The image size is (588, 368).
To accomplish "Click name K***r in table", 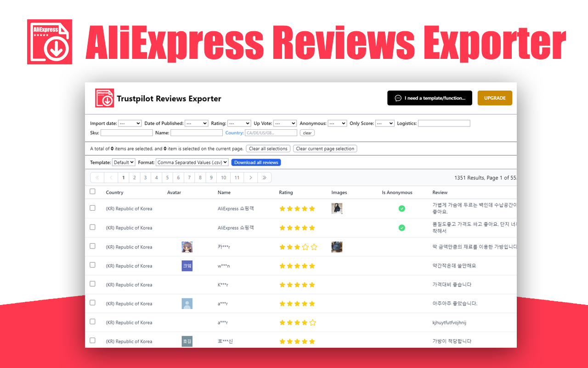I will (x=223, y=285).
